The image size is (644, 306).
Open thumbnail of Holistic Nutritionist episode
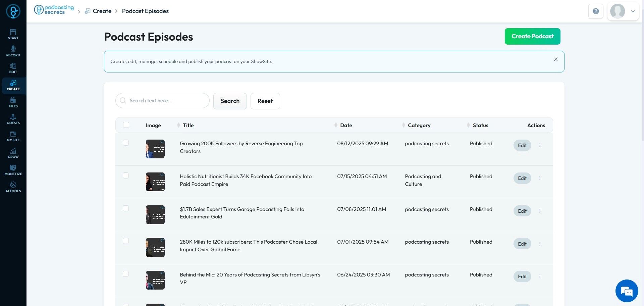[x=155, y=182]
